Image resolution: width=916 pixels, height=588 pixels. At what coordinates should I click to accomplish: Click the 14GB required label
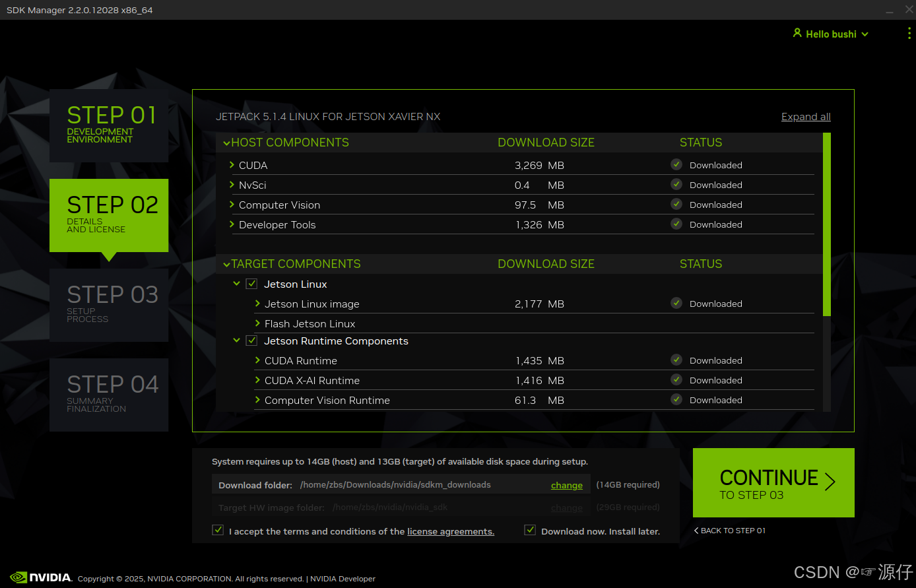click(x=628, y=484)
